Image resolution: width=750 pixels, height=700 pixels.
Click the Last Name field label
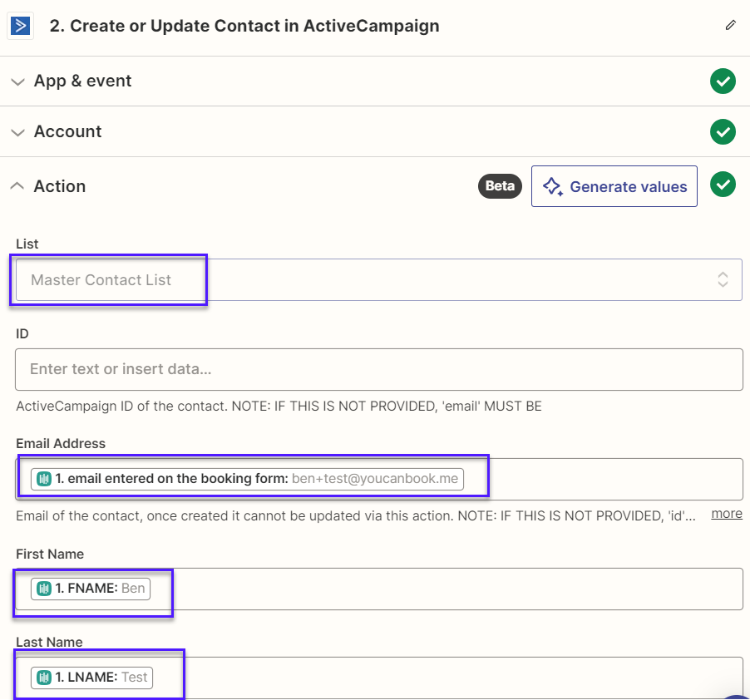click(x=49, y=642)
